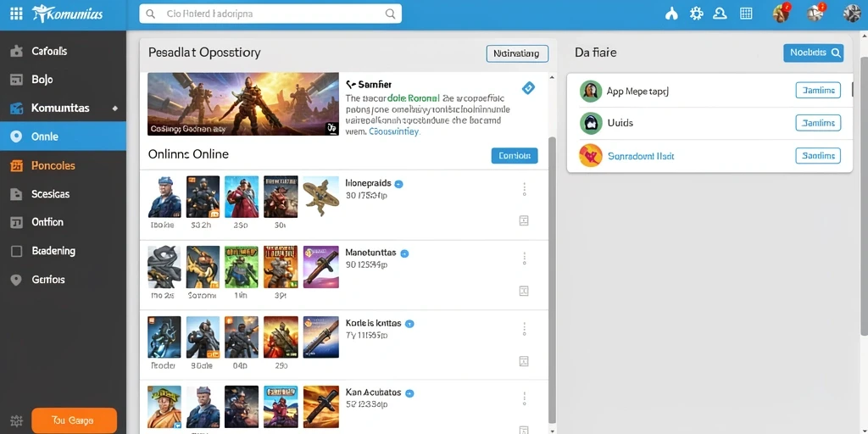
Task: Open the flame icon in top bar
Action: tap(671, 14)
